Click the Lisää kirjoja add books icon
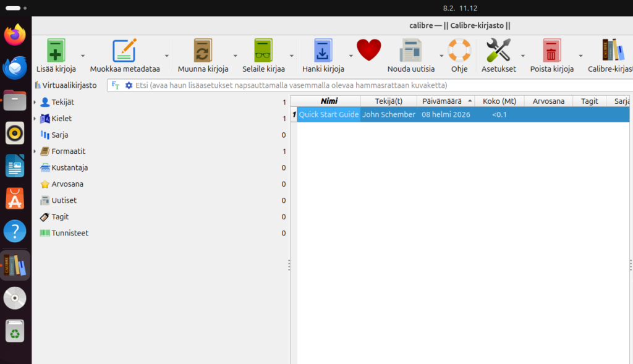 pyautogui.click(x=56, y=51)
